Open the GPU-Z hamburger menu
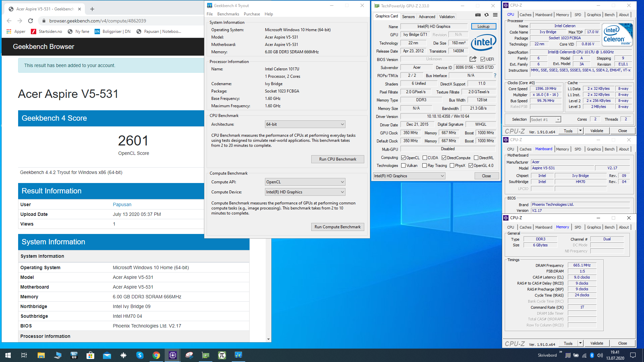Viewport: 644px width, 362px height. pyautogui.click(x=495, y=15)
